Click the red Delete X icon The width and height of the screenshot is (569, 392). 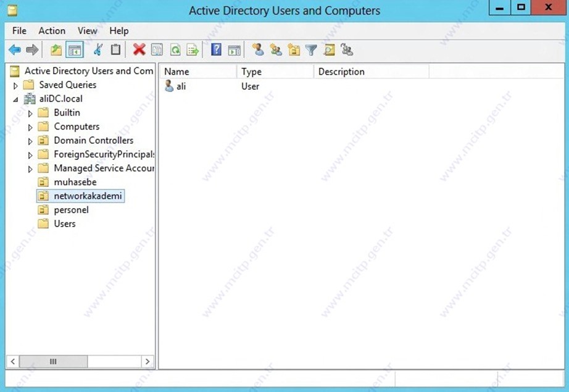coord(139,50)
